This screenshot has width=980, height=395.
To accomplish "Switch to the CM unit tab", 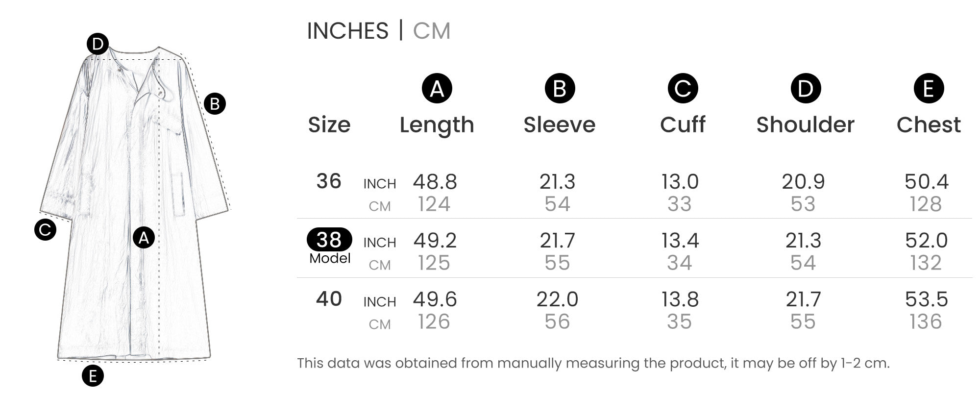I will pyautogui.click(x=431, y=31).
